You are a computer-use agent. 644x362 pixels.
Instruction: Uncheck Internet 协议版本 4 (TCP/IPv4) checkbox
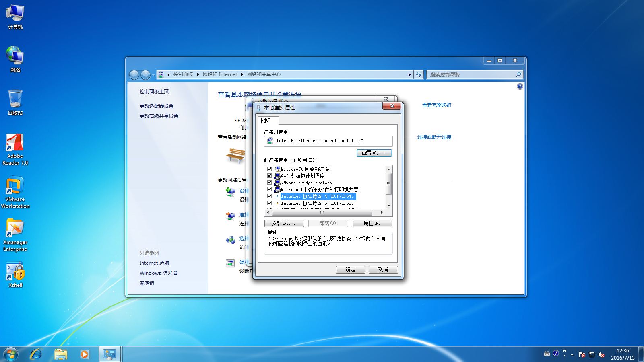point(269,196)
